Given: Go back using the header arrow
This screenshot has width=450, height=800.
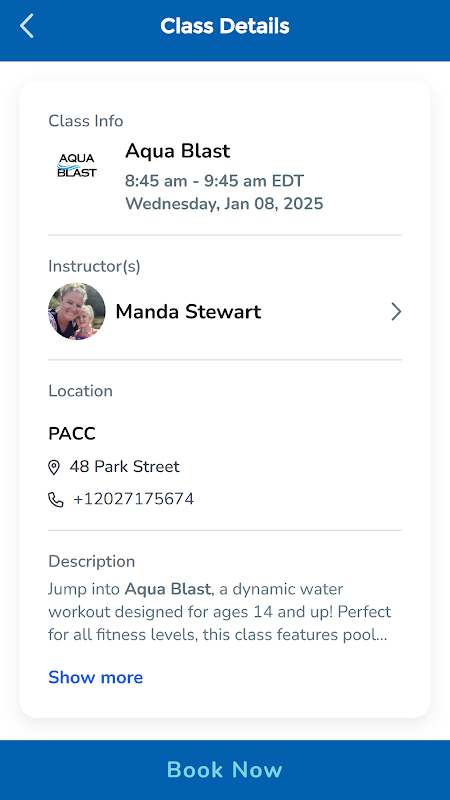Looking at the screenshot, I should (27, 26).
